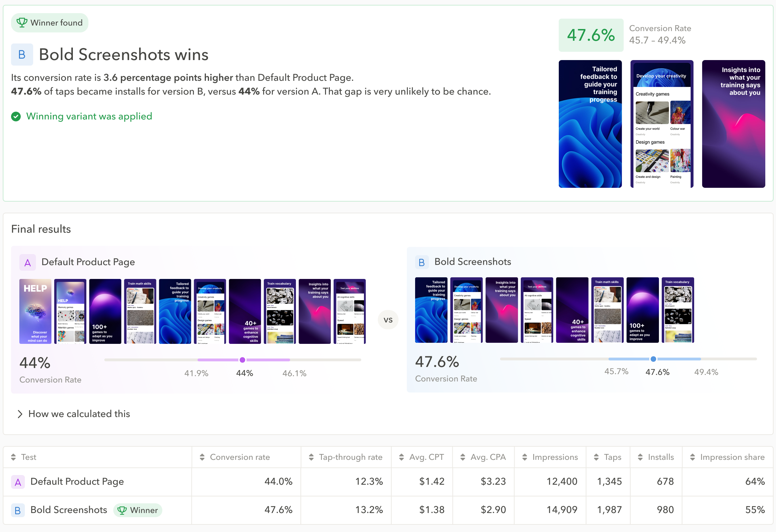Sort table by Test column
The width and height of the screenshot is (776, 532).
point(13,457)
